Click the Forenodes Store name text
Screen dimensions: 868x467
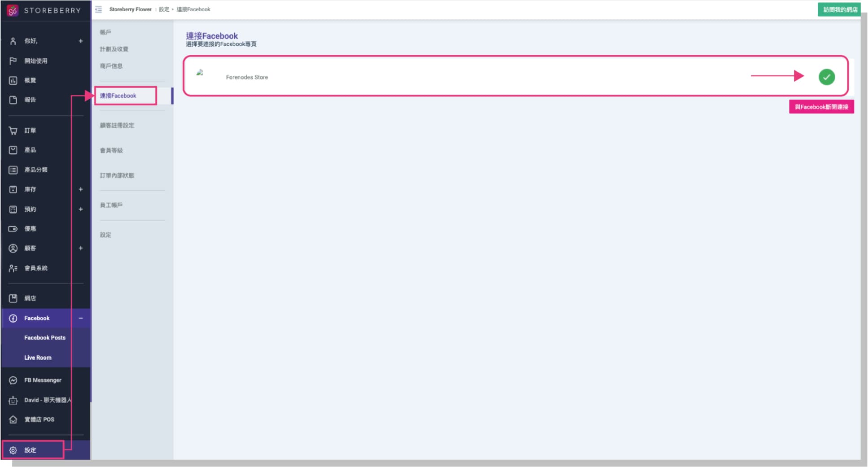click(247, 77)
